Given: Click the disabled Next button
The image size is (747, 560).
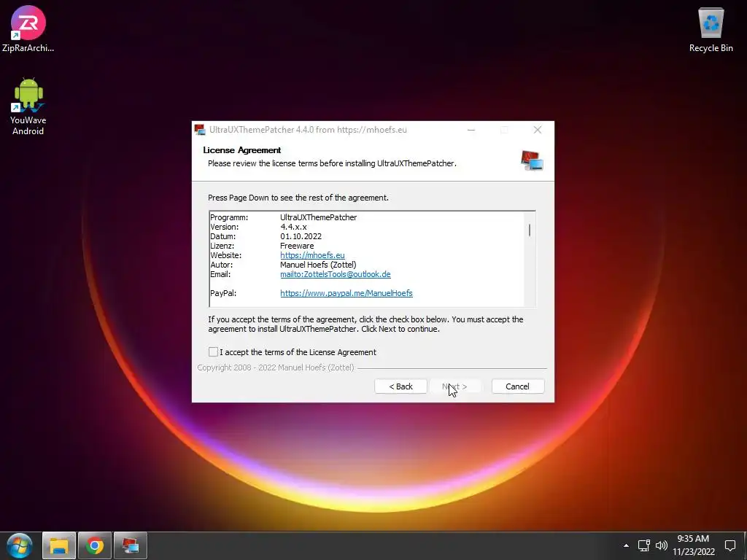Looking at the screenshot, I should 454,386.
